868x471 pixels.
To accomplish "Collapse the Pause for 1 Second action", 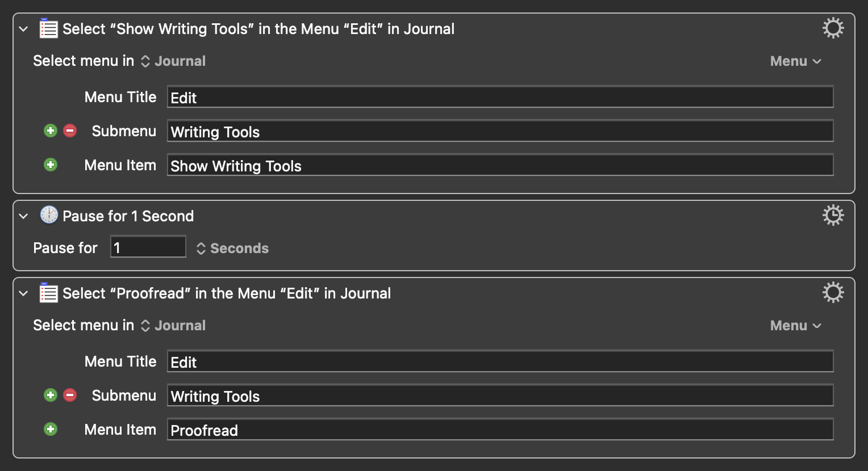I will pos(23,216).
